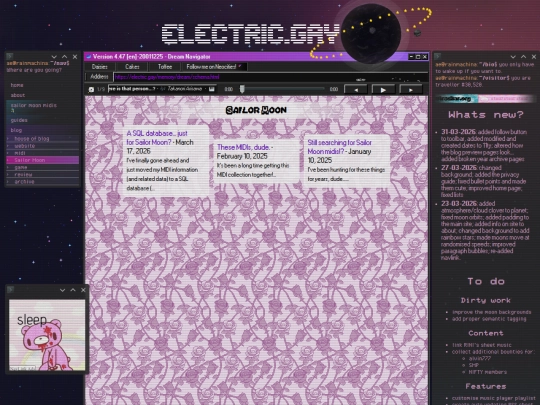Select highlighted 'Sailor Moon' blog sub-item
The height and width of the screenshot is (405, 540).
pos(42,160)
